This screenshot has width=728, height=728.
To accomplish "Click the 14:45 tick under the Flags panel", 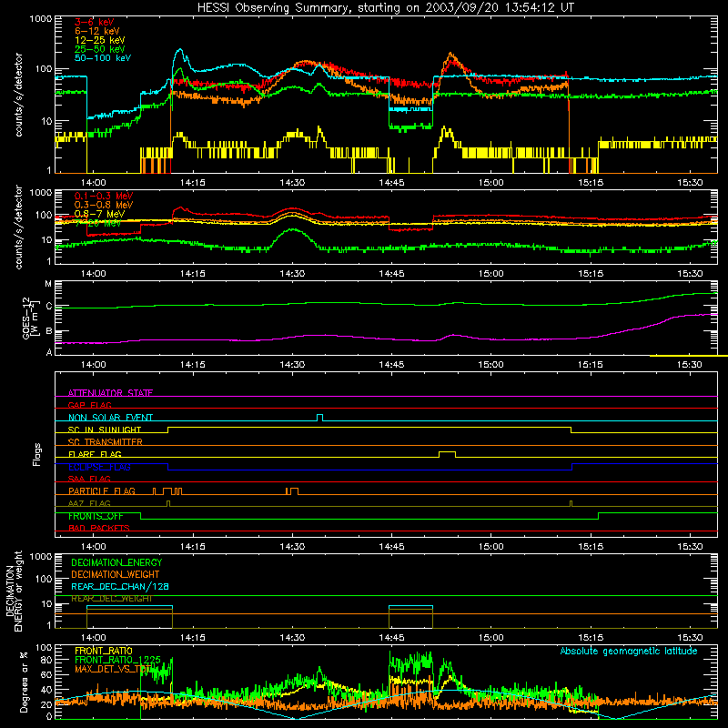I will pyautogui.click(x=391, y=546).
